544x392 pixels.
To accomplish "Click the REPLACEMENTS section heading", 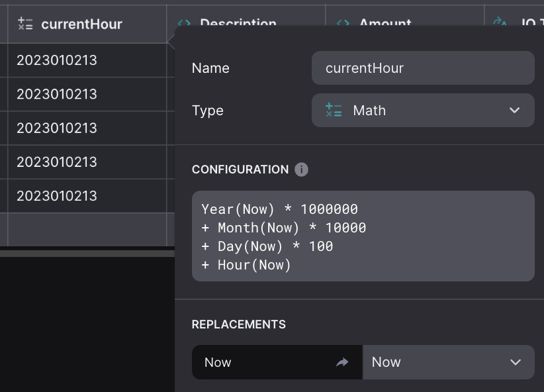I will pos(239,324).
